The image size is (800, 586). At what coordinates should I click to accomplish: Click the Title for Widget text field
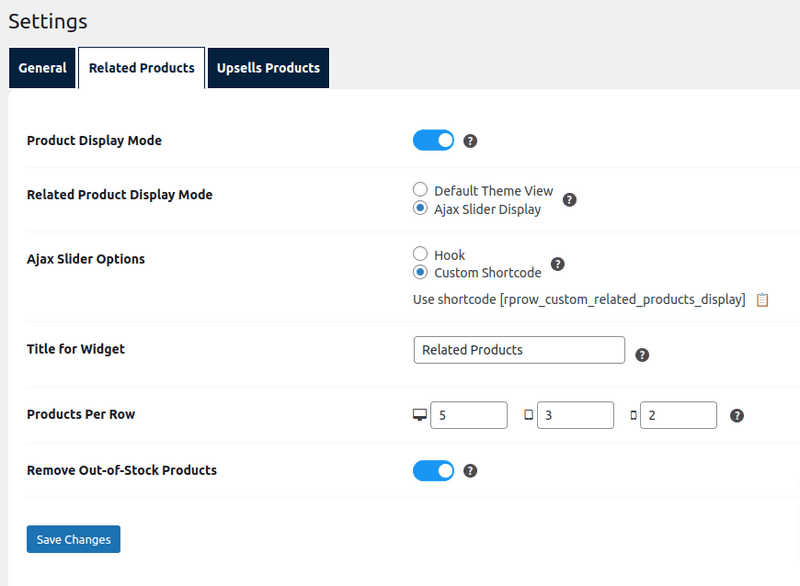click(x=518, y=350)
